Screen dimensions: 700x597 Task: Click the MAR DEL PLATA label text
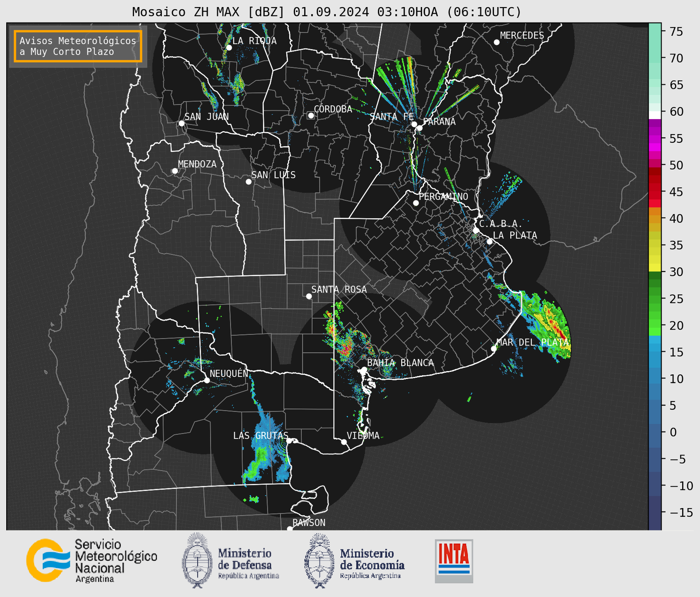533,343
